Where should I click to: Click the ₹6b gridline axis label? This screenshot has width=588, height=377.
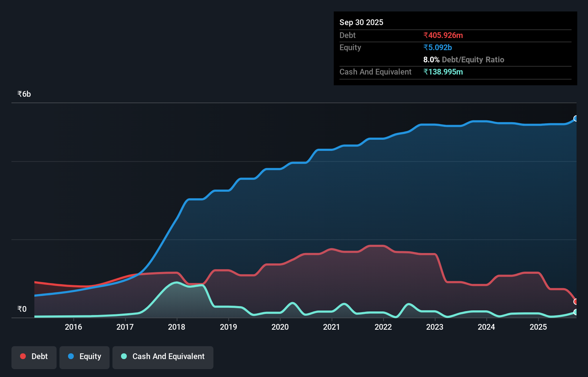pos(24,94)
